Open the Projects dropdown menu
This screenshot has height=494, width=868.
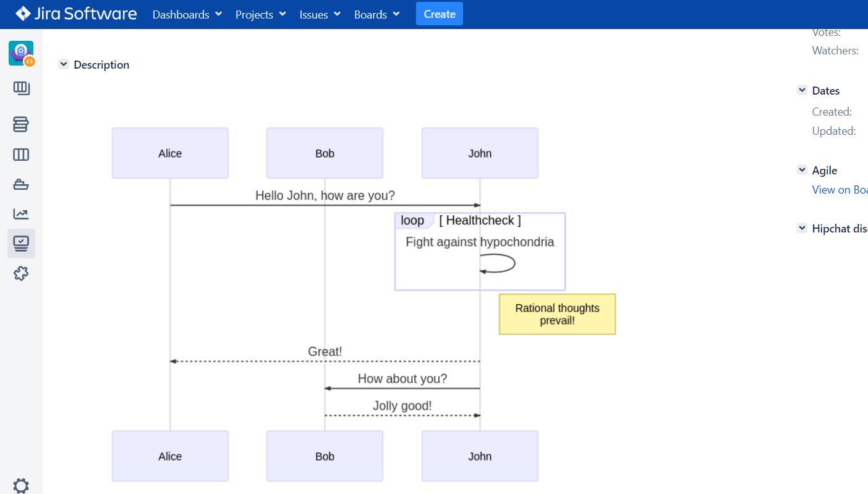(x=260, y=14)
